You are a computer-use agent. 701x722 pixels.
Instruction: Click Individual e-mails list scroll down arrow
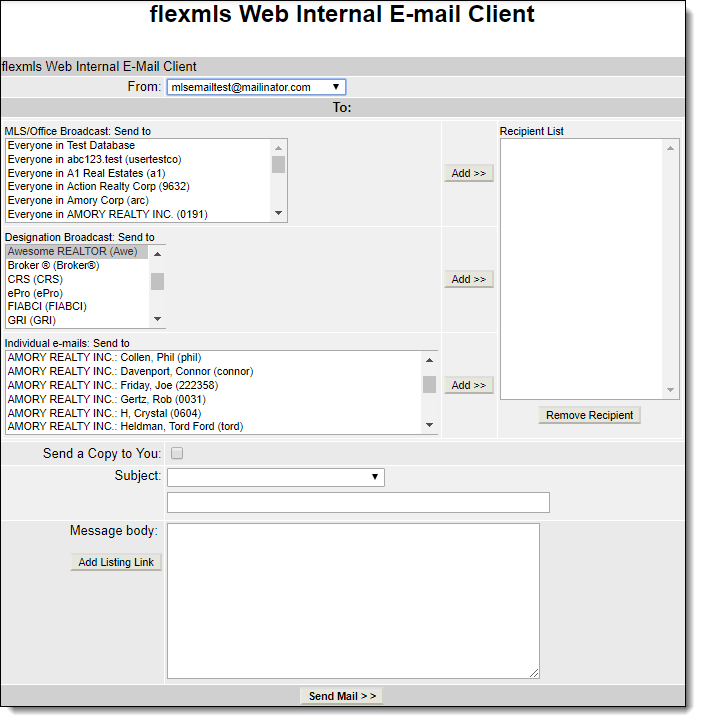(x=429, y=425)
